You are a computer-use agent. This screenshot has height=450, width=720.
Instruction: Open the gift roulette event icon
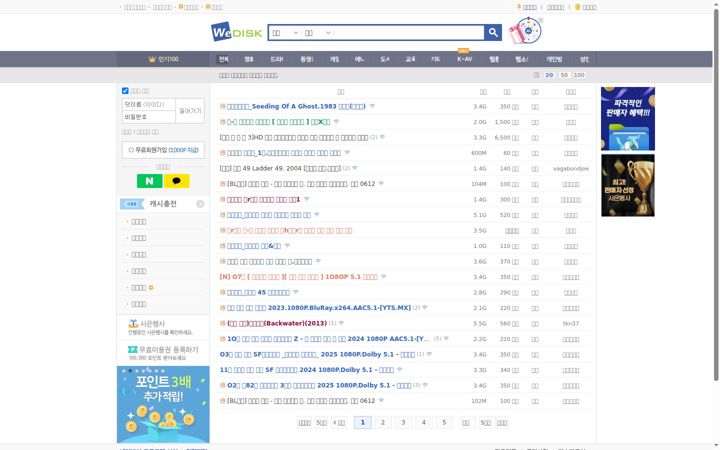pos(525,31)
